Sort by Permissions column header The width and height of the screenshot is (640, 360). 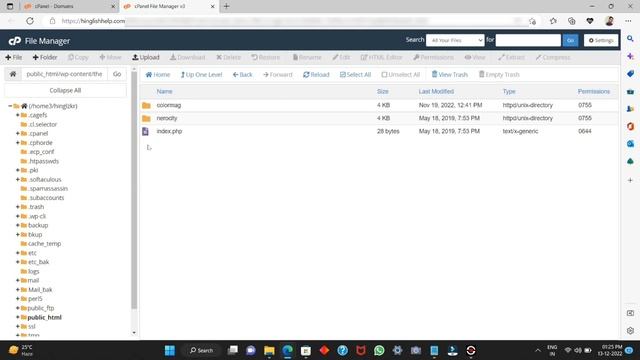click(x=593, y=91)
